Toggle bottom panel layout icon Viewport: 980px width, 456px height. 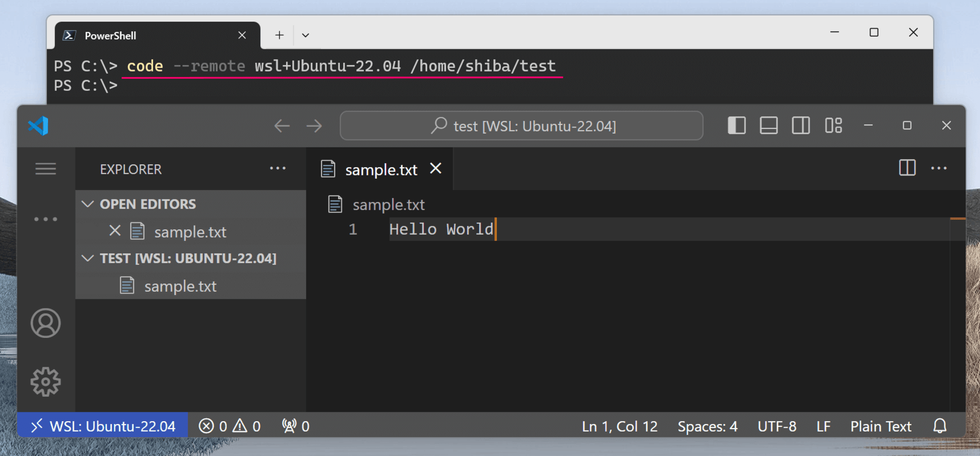click(x=768, y=125)
